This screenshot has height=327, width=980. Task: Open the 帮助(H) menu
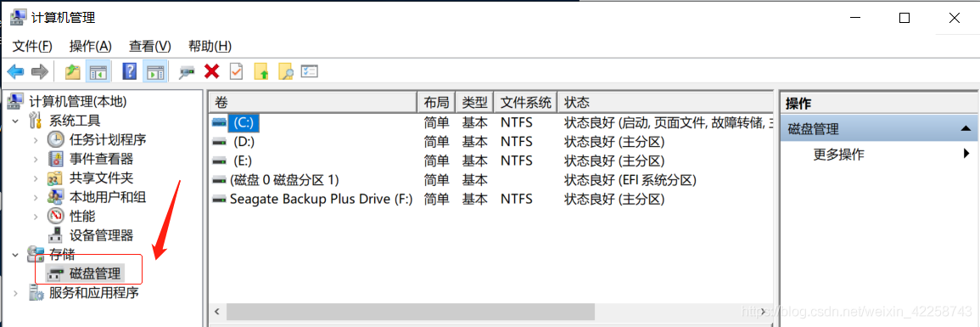[x=210, y=46]
